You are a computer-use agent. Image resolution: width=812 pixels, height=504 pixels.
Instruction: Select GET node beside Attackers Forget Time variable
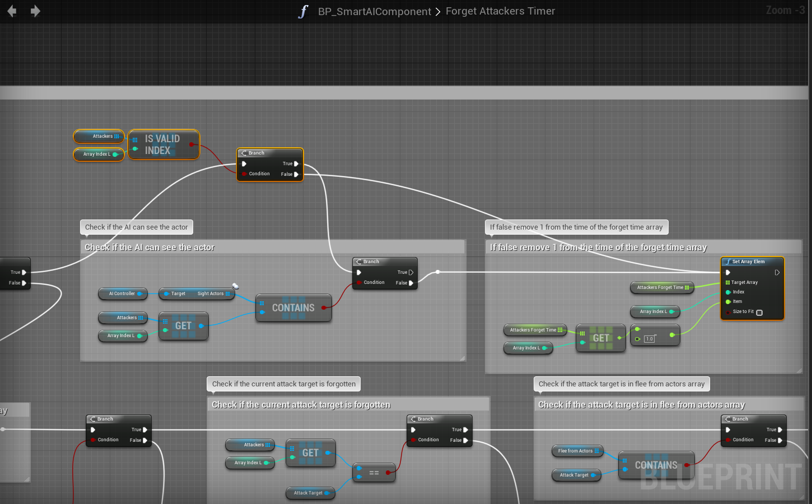coord(600,338)
